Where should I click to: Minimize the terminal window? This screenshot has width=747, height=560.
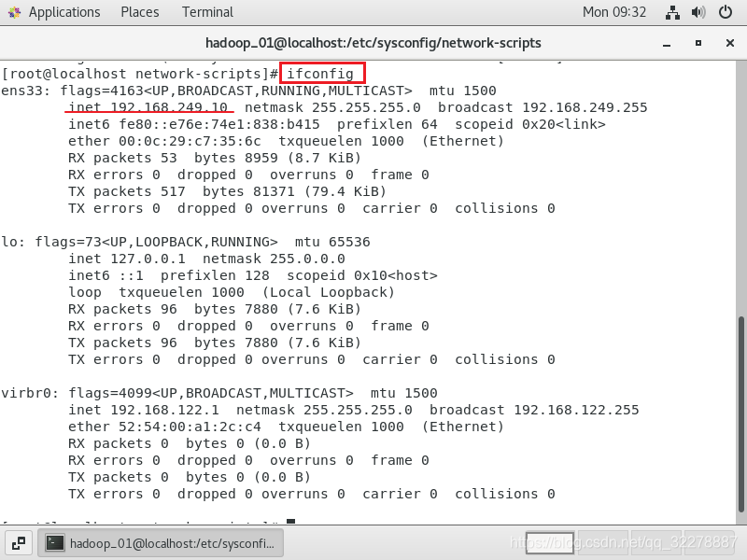[x=667, y=44]
